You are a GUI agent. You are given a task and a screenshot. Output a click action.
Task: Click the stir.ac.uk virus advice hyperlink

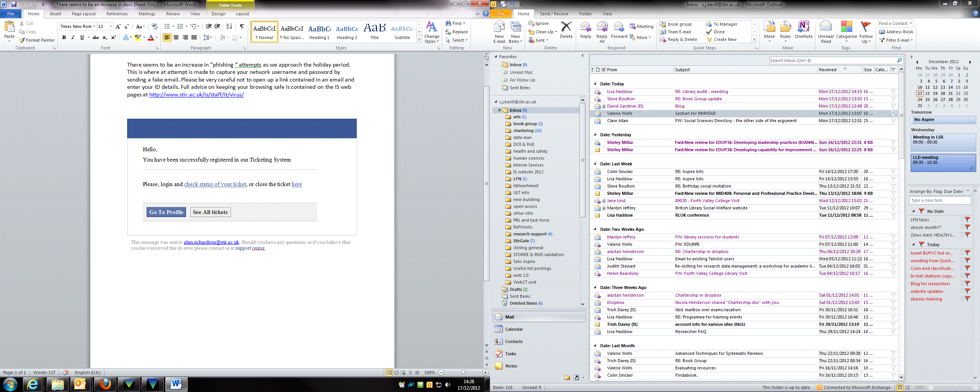pyautogui.click(x=196, y=95)
